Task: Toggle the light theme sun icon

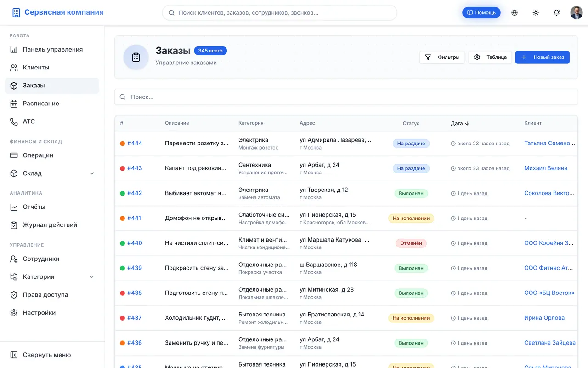Action: [536, 13]
